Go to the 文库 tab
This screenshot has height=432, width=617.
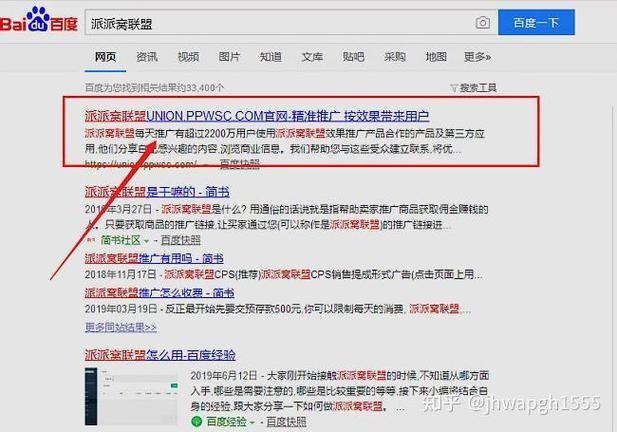(312, 57)
